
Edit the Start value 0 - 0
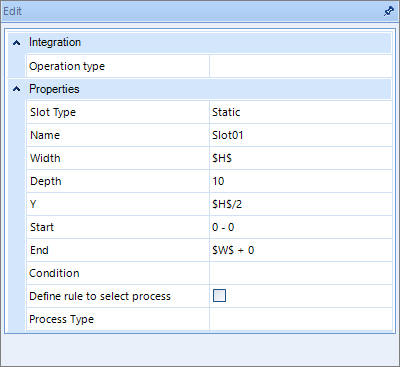[x=301, y=227]
